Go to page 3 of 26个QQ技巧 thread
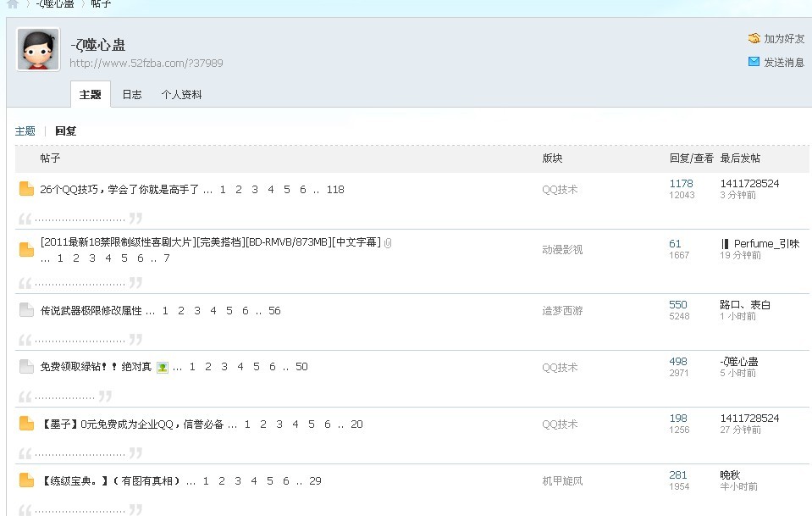The height and width of the screenshot is (516, 812). tap(255, 190)
